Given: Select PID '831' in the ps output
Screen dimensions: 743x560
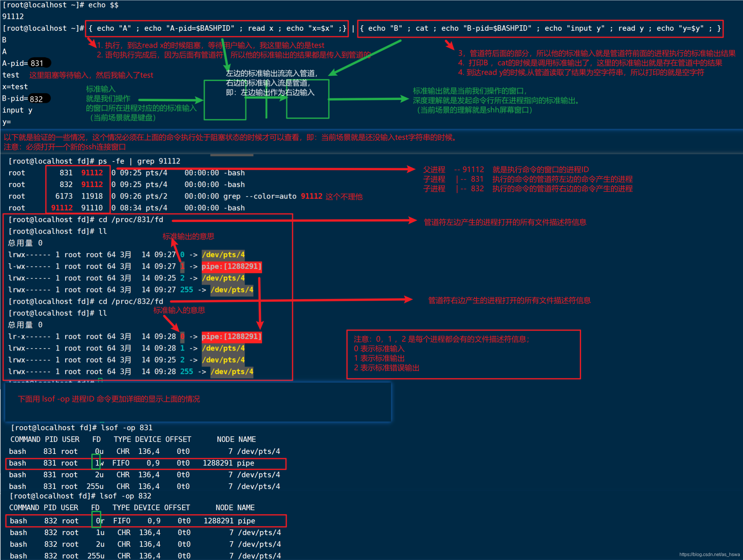Looking at the screenshot, I should 66,173.
